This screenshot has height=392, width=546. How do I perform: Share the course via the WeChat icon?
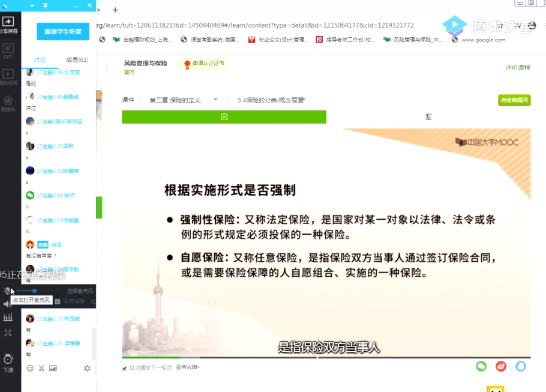[x=481, y=366]
